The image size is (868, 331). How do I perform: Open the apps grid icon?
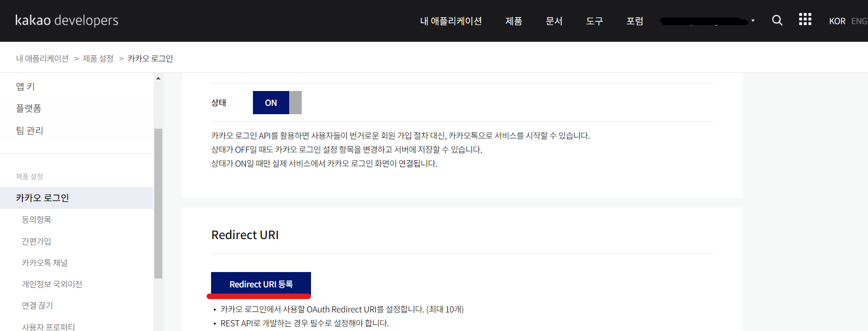point(805,19)
